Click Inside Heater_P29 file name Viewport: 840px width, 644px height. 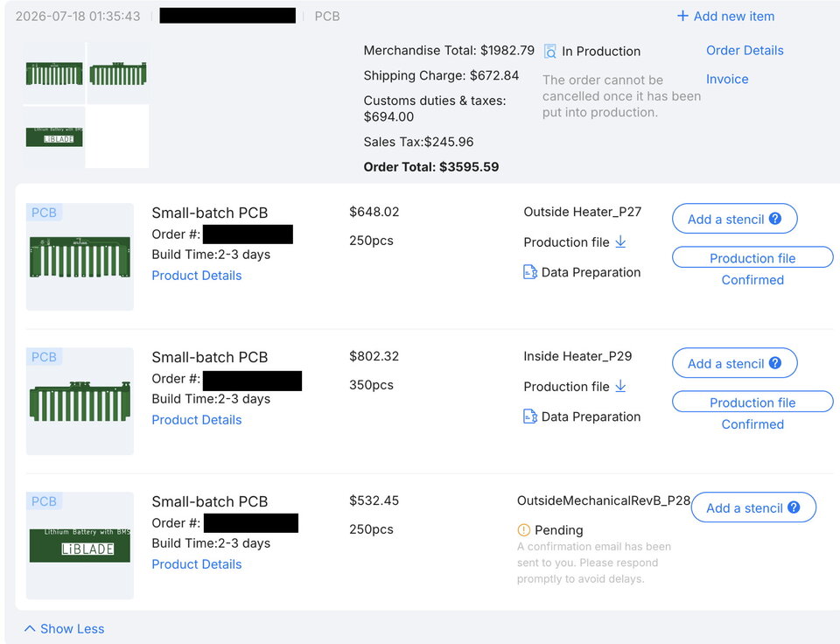click(577, 356)
